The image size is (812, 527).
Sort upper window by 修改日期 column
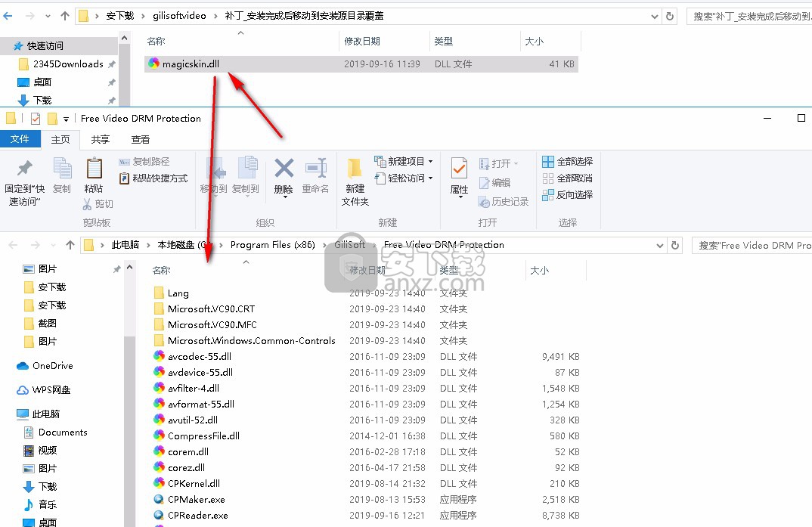362,42
